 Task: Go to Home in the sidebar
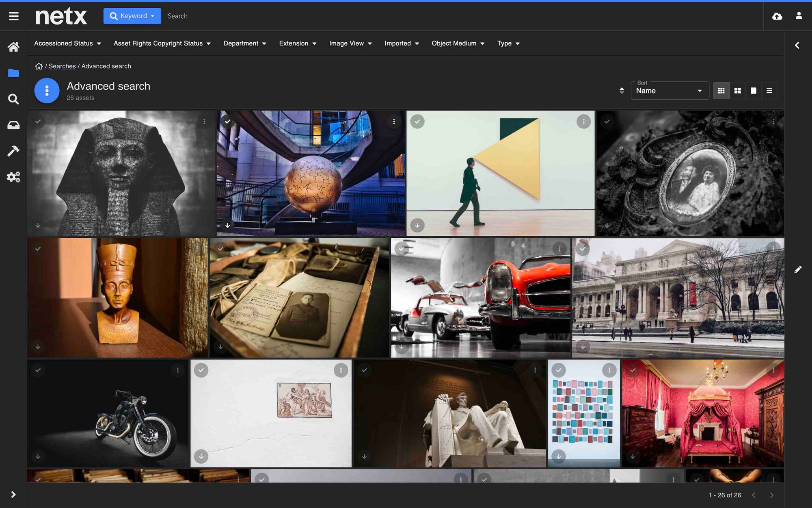13,47
